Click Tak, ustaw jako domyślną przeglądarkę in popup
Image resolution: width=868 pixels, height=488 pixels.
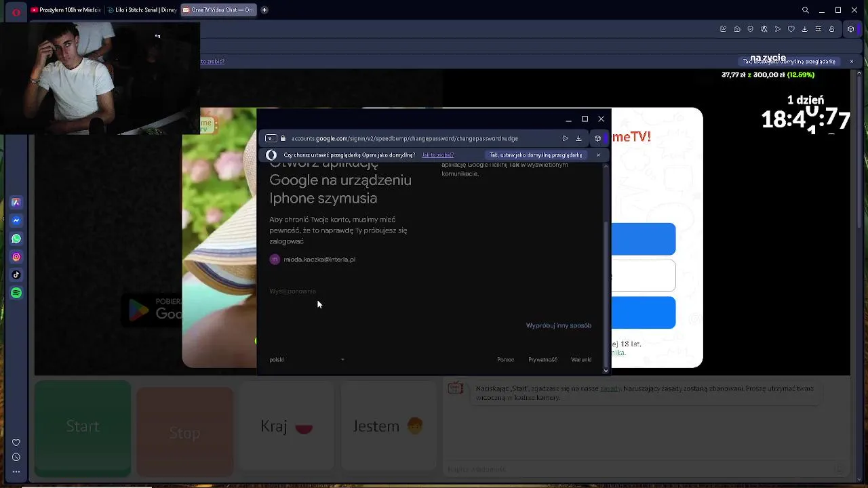coord(536,155)
